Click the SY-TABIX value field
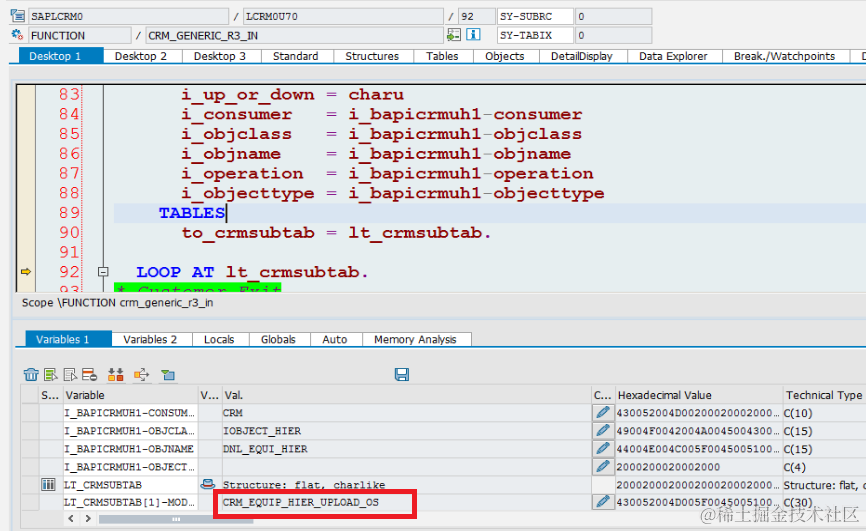The width and height of the screenshot is (866, 531). 613,35
